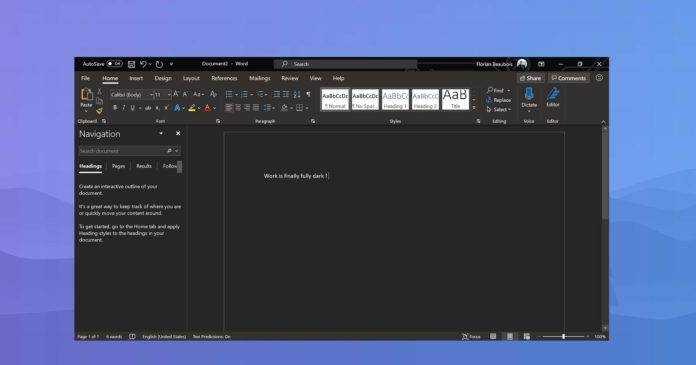696x365 pixels.
Task: Click the Undo arrow icon
Action: coord(143,64)
